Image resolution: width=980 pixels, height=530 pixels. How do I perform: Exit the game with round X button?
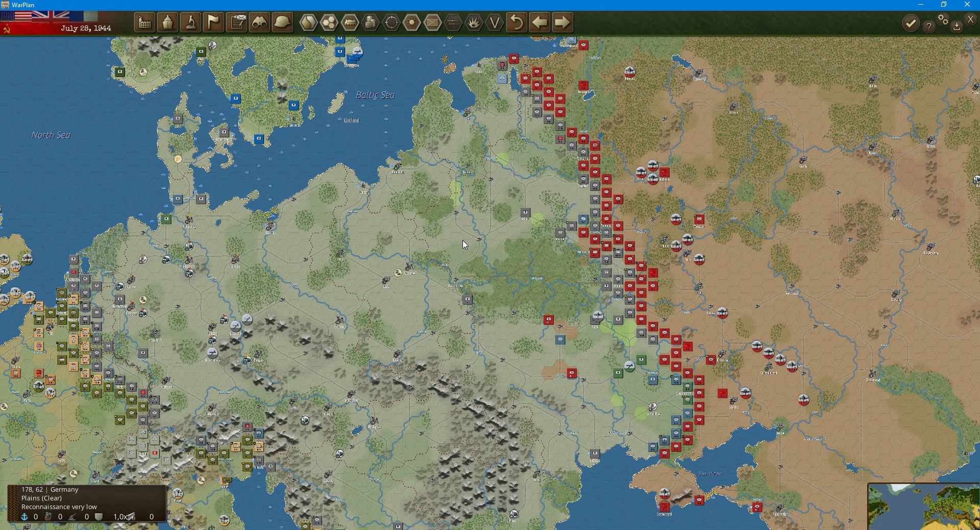pos(971,19)
